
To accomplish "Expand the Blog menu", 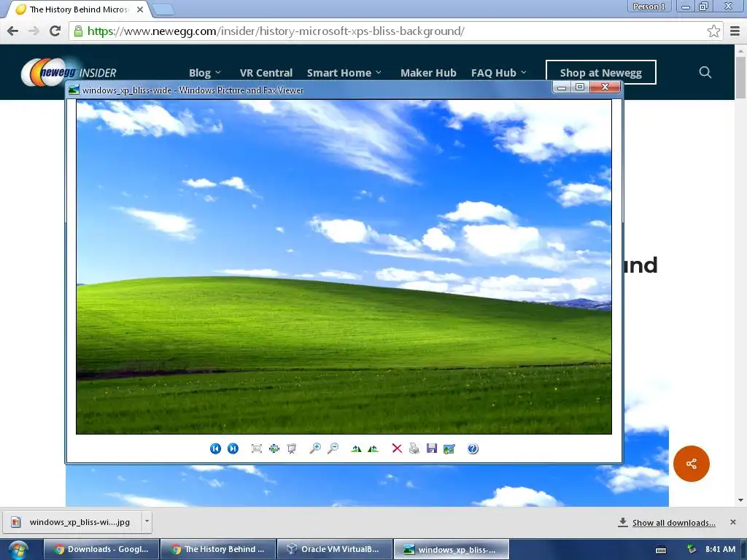I will pyautogui.click(x=205, y=73).
